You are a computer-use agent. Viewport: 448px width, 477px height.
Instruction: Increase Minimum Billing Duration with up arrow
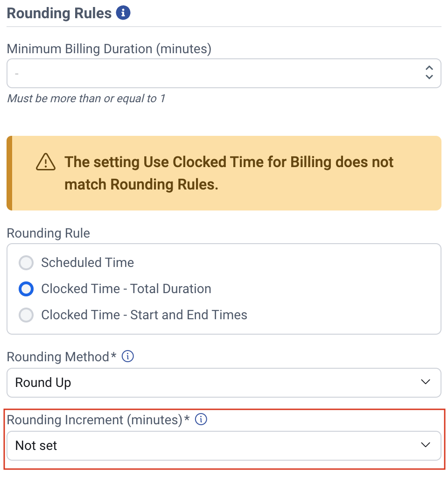(x=429, y=68)
